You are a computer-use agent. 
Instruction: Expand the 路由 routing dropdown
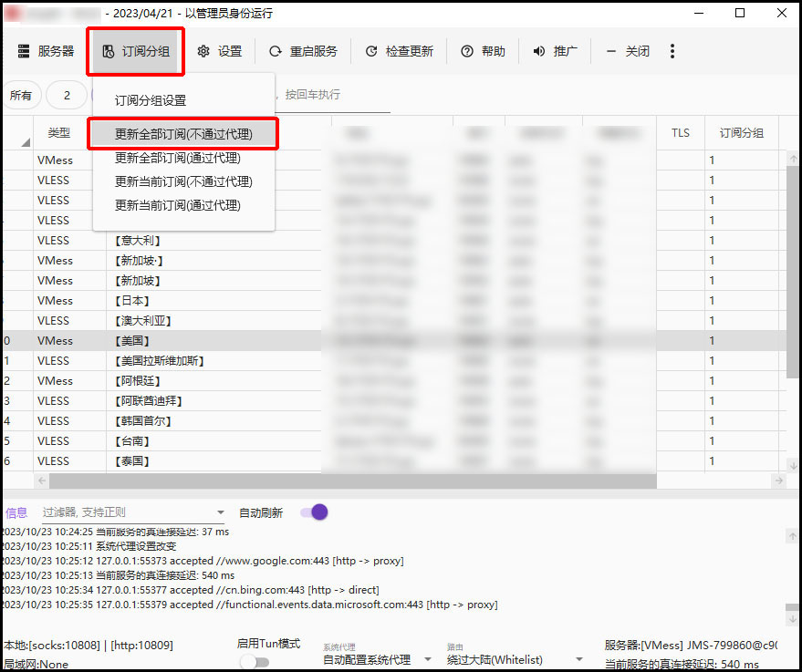point(578,659)
